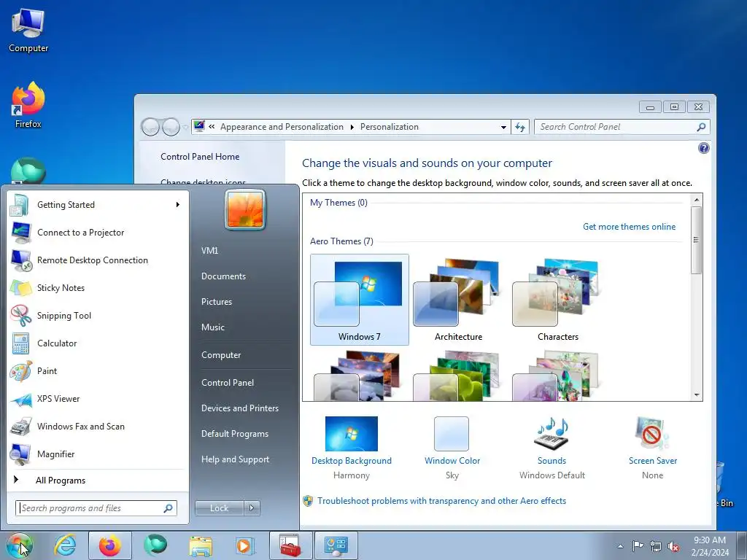Open the Snipping Tool
The image size is (747, 560).
point(98,315)
